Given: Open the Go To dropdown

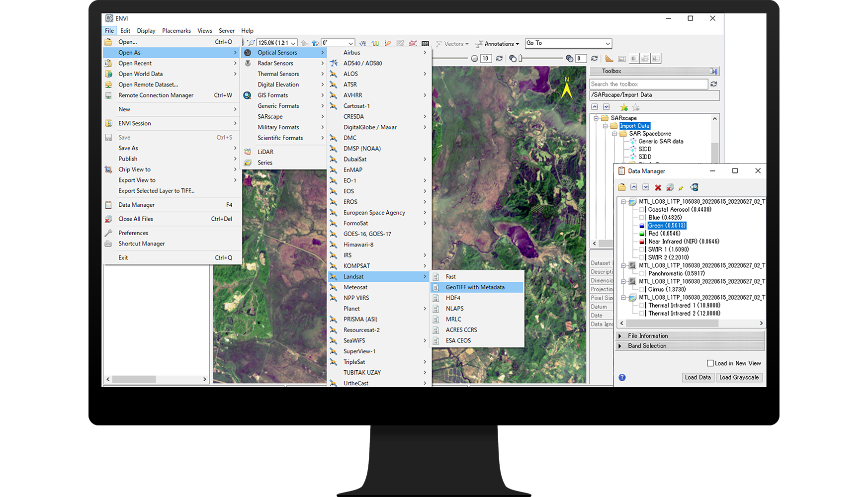Looking at the screenshot, I should [x=608, y=43].
